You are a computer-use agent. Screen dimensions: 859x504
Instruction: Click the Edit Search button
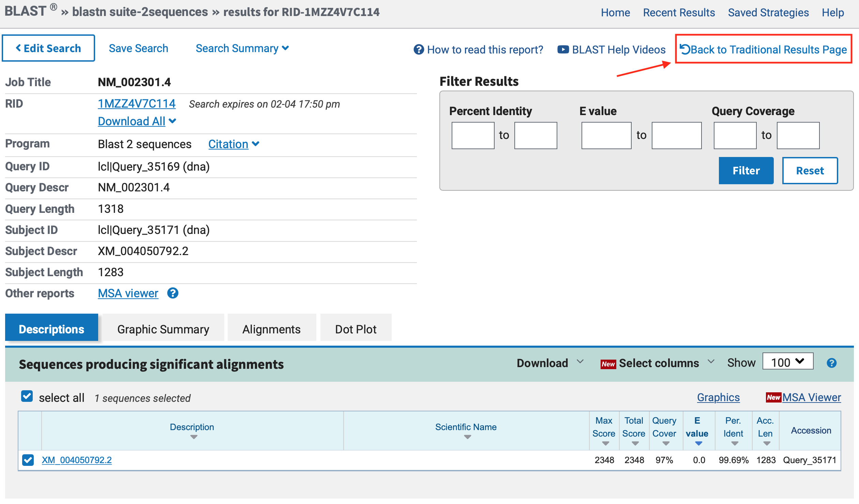[48, 48]
